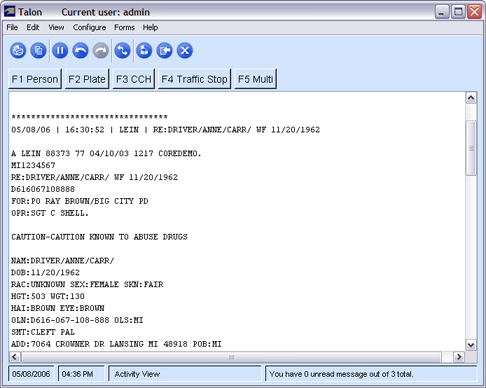The image size is (486, 388).
Task: Click the asterisk separator line text
Action: [89, 117]
